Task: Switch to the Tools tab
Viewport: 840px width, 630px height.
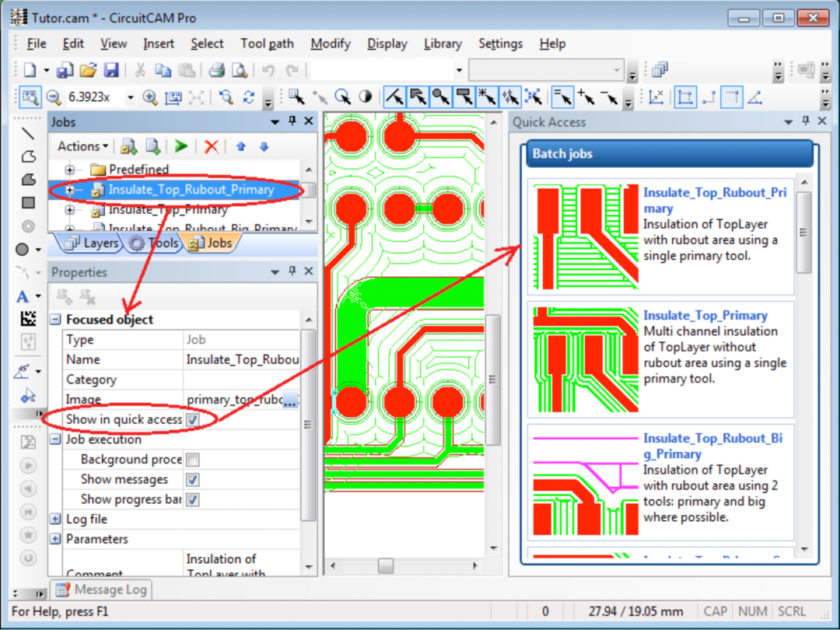Action: (x=154, y=243)
